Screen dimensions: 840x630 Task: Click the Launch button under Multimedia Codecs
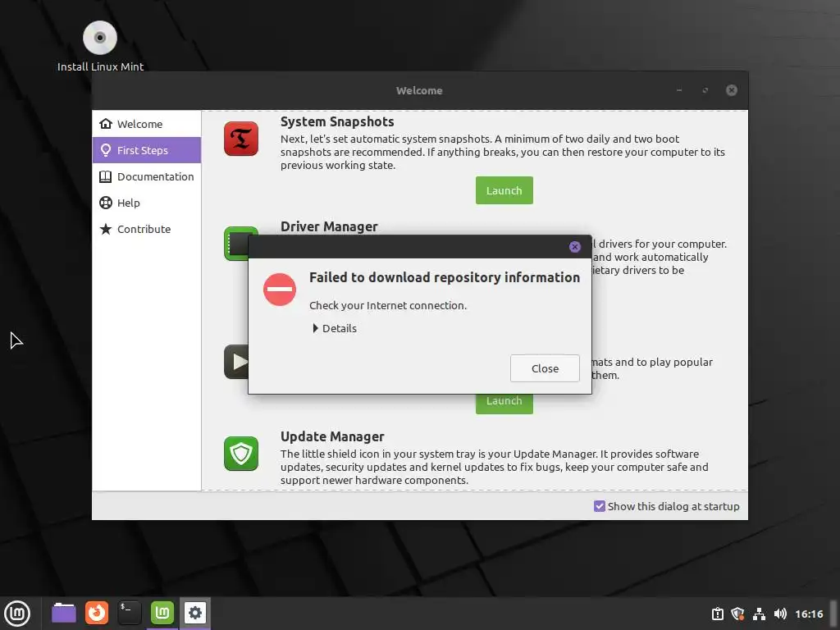tap(504, 404)
